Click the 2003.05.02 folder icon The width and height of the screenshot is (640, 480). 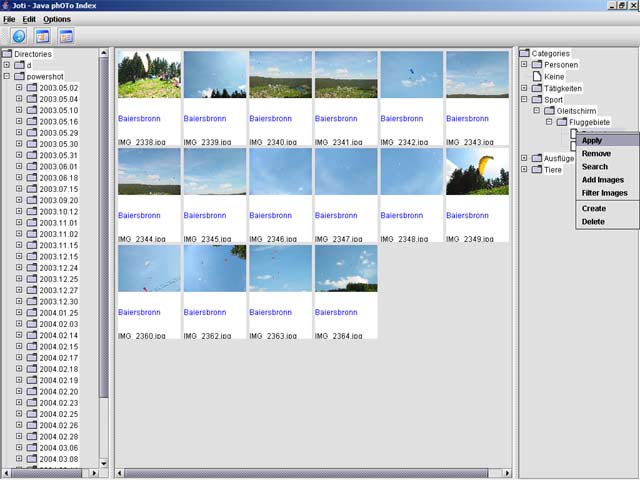31,88
